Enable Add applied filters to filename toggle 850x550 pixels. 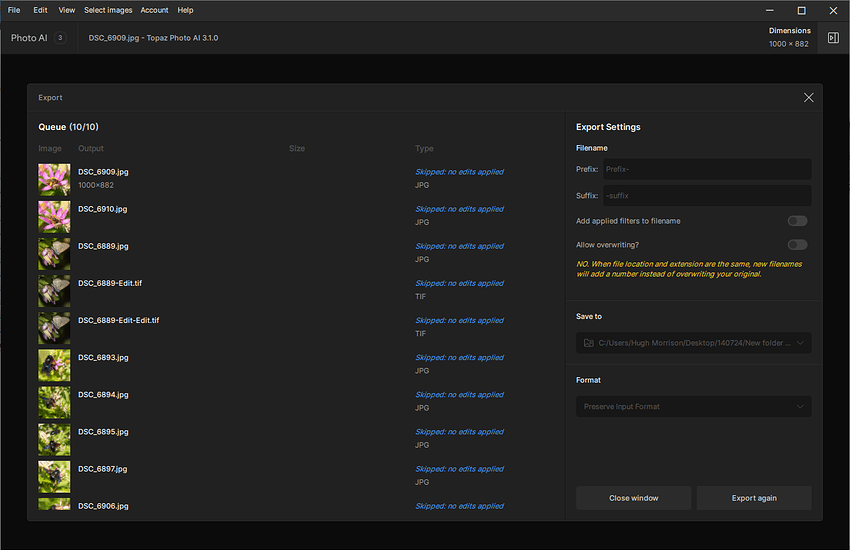(797, 221)
